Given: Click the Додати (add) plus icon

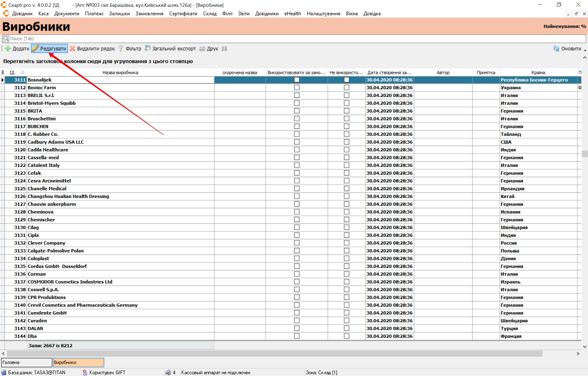Looking at the screenshot, I should click(x=8, y=48).
